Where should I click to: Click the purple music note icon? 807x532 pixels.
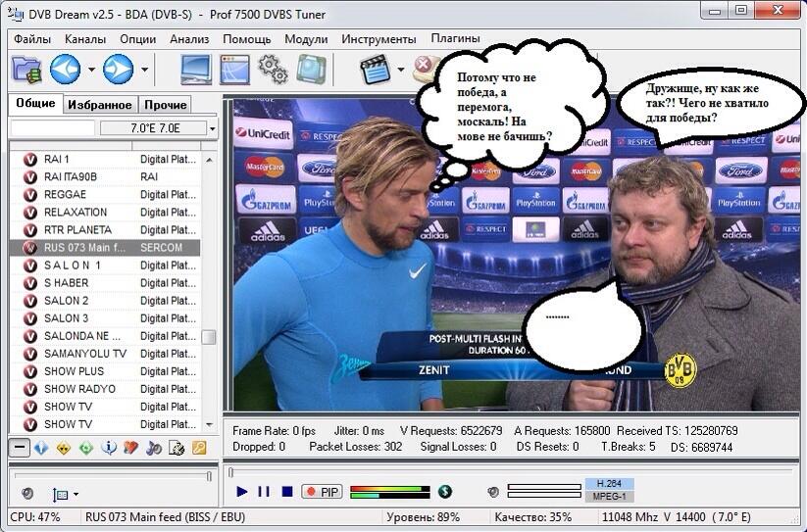(153, 448)
